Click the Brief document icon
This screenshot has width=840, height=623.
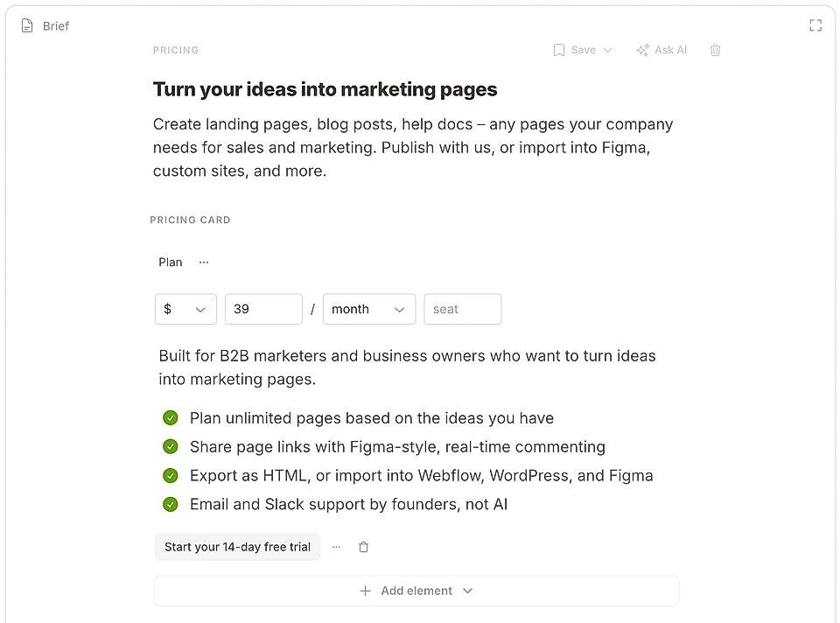pos(27,25)
